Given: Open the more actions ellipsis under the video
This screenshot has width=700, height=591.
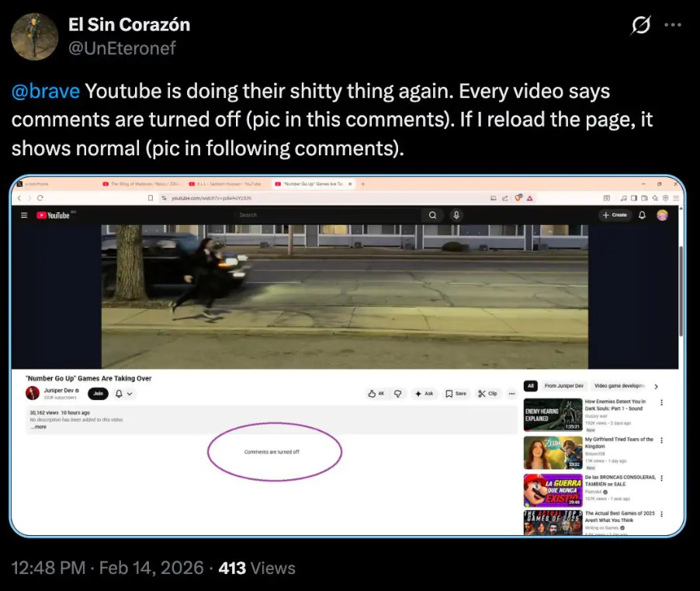Looking at the screenshot, I should pos(511,394).
